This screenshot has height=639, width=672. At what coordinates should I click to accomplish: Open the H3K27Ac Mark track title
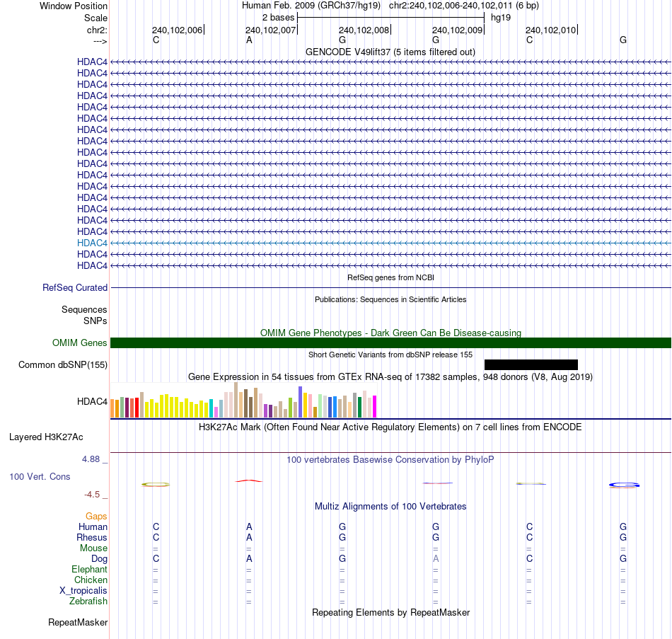(x=390, y=427)
